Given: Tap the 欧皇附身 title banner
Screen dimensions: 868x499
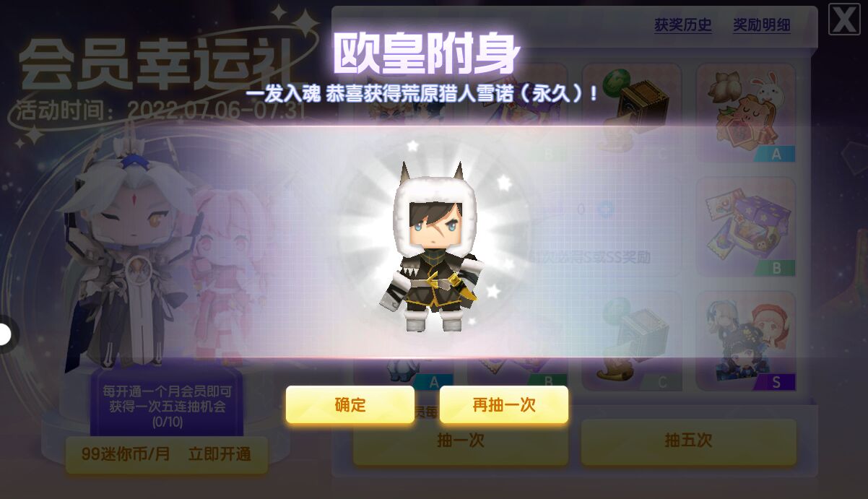Looking at the screenshot, I should point(427,54).
